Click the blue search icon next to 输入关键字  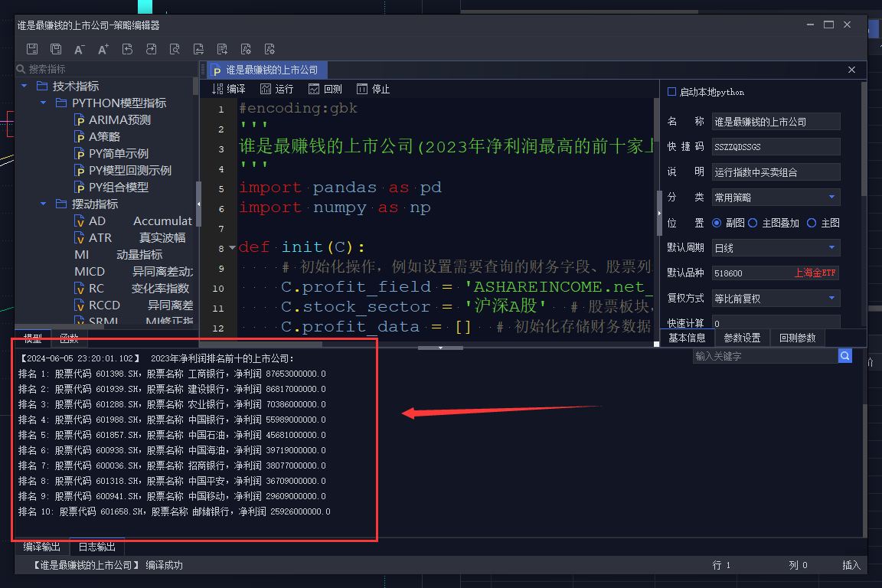845,355
